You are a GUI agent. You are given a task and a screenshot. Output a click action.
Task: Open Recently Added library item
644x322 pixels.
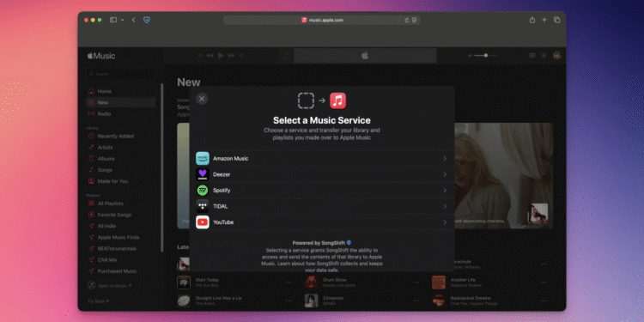click(x=121, y=136)
